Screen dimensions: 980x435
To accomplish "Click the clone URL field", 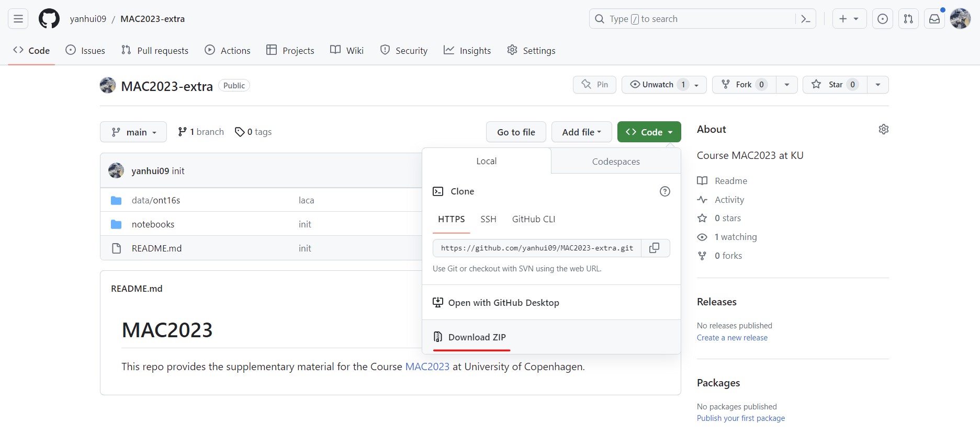I will [537, 248].
